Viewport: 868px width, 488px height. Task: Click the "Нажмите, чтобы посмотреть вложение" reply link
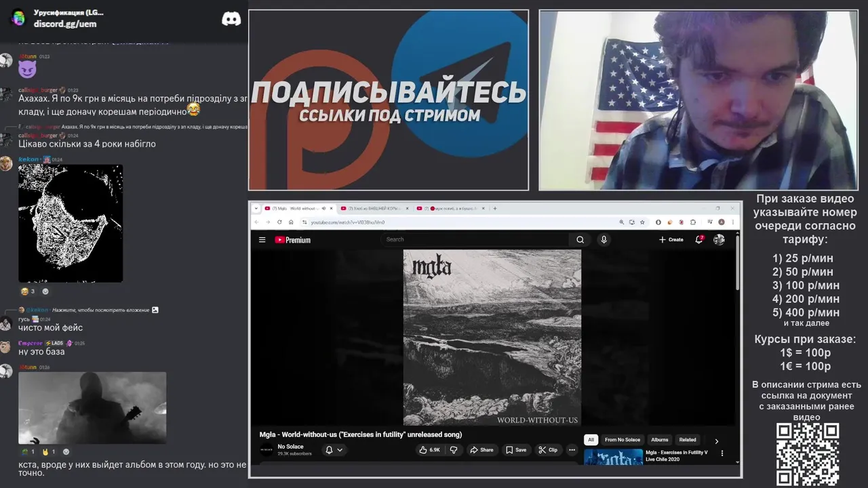(101, 310)
